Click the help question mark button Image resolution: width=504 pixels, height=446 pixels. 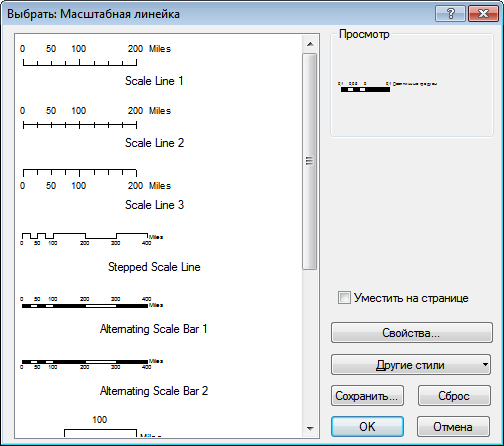pos(450,14)
